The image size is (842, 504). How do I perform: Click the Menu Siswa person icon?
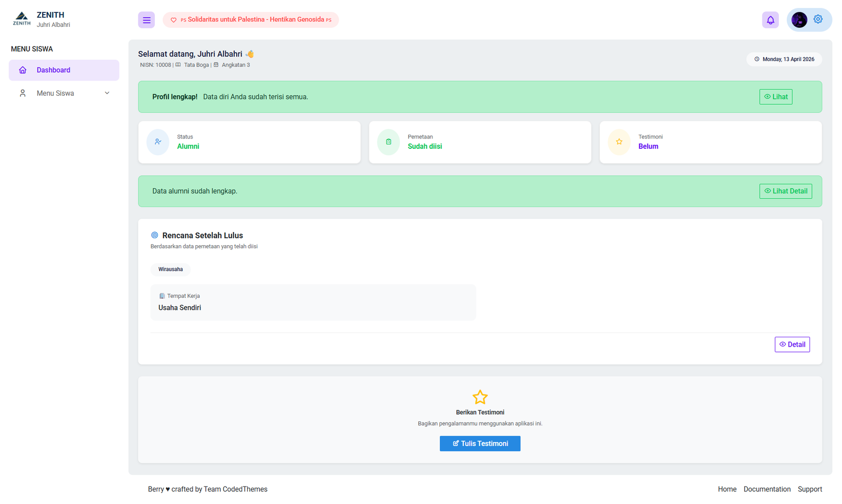click(x=23, y=93)
